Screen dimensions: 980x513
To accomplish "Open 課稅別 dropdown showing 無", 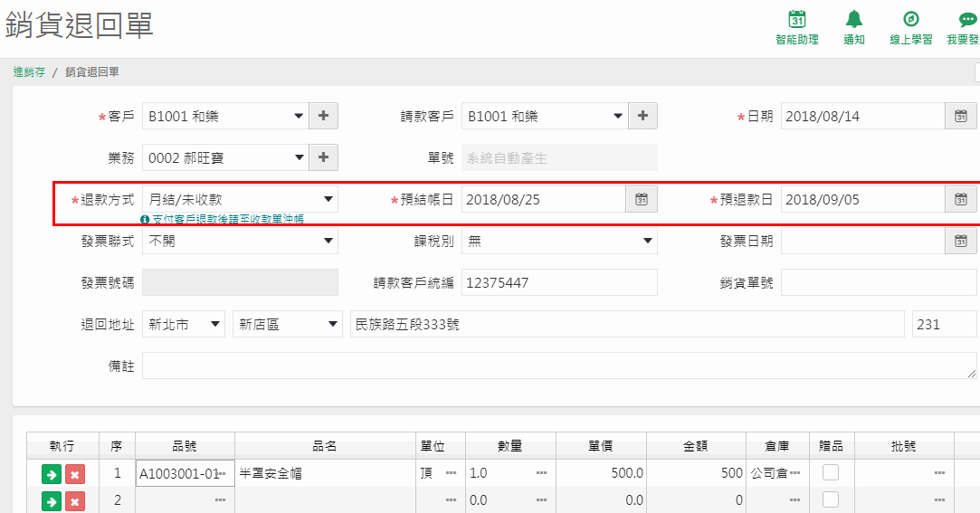I will click(559, 241).
